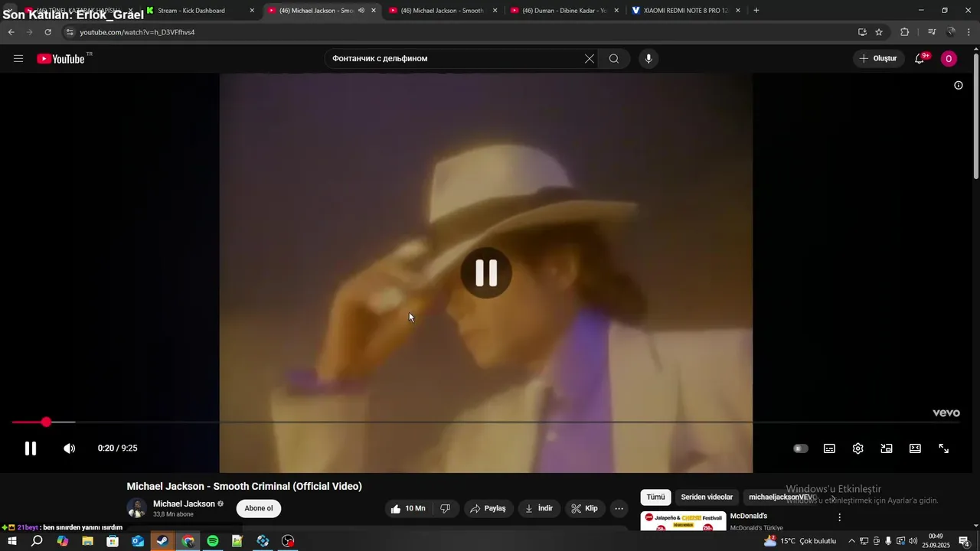Screen dimensions: 980x551
Task: Click Oluştur create button
Action: coord(878,59)
